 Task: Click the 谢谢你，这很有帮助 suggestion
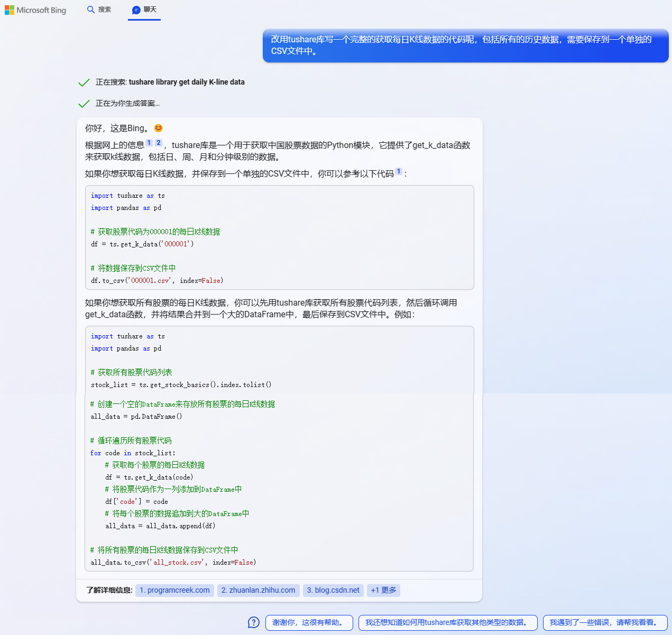309,622
